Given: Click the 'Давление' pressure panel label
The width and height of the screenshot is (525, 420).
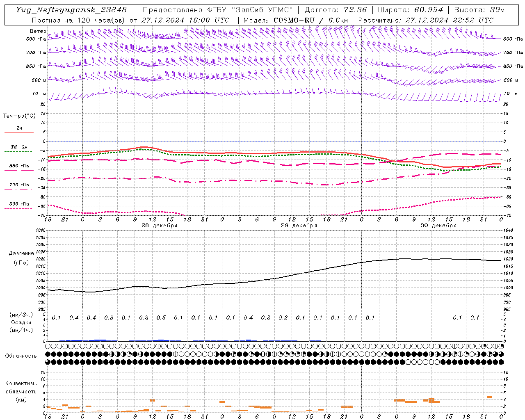Looking at the screenshot, I should pos(21,253).
